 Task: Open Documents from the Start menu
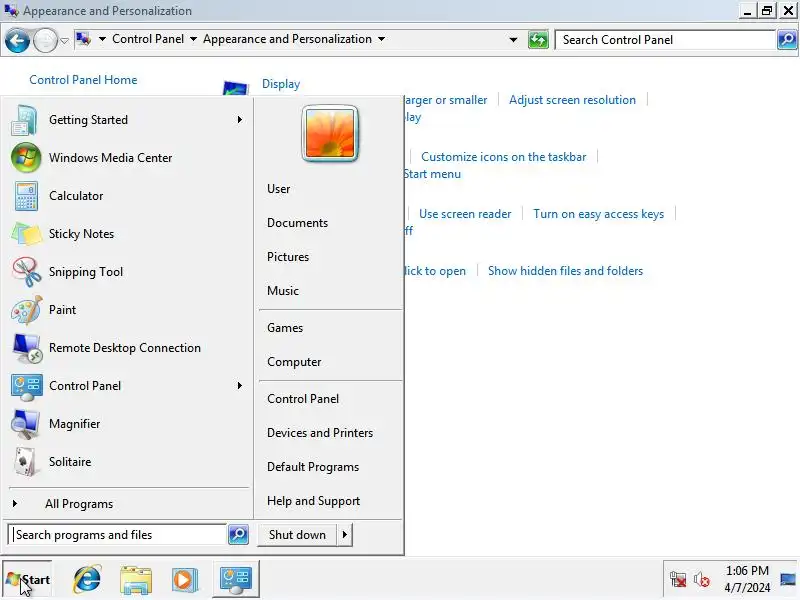tap(297, 223)
